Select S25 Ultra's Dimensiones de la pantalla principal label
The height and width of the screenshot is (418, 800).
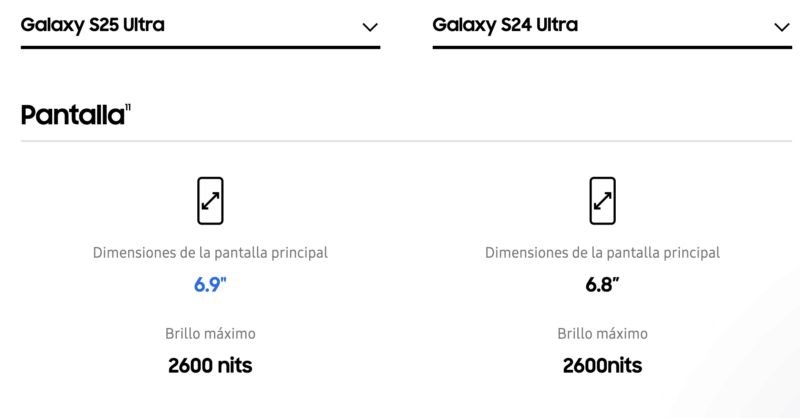tap(210, 253)
